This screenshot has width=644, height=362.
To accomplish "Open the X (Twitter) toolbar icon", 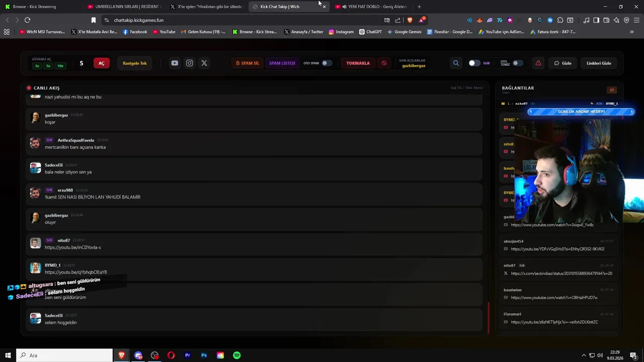I will tap(204, 63).
